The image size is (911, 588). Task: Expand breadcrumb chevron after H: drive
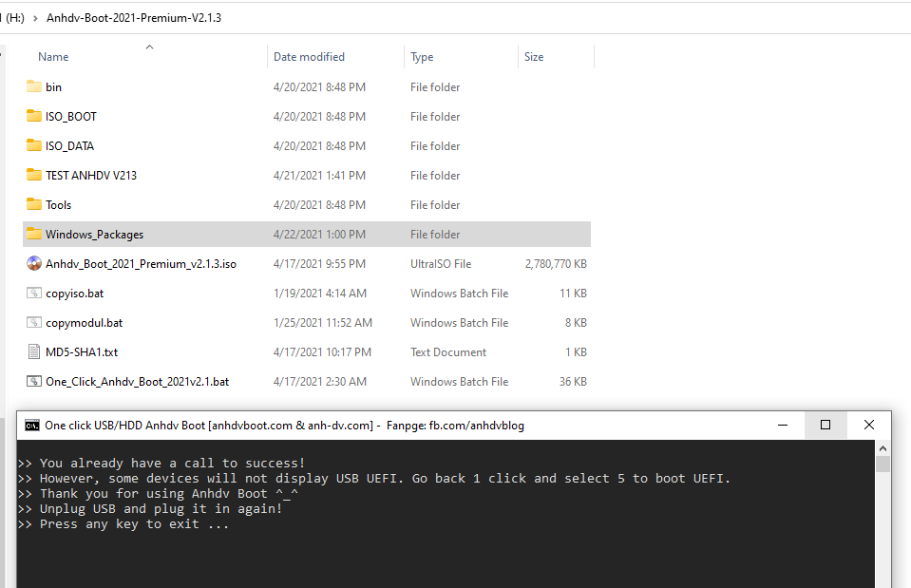(x=35, y=18)
